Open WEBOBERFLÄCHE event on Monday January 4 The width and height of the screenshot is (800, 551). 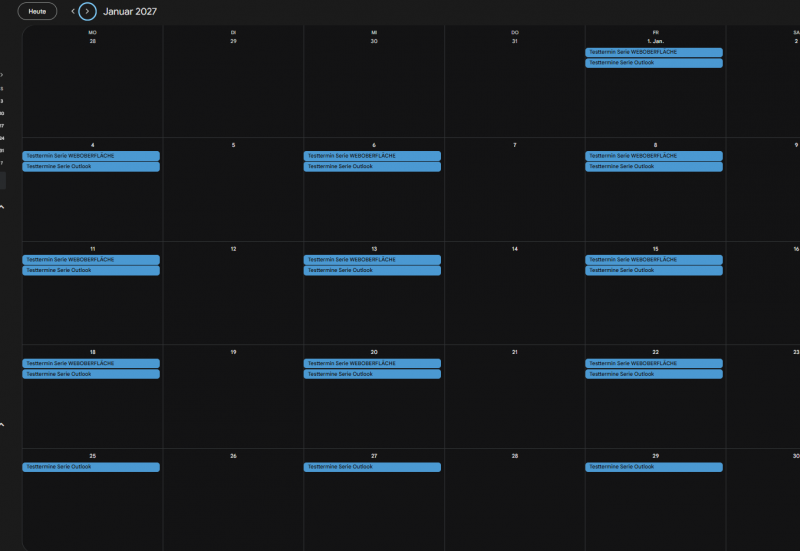point(91,156)
